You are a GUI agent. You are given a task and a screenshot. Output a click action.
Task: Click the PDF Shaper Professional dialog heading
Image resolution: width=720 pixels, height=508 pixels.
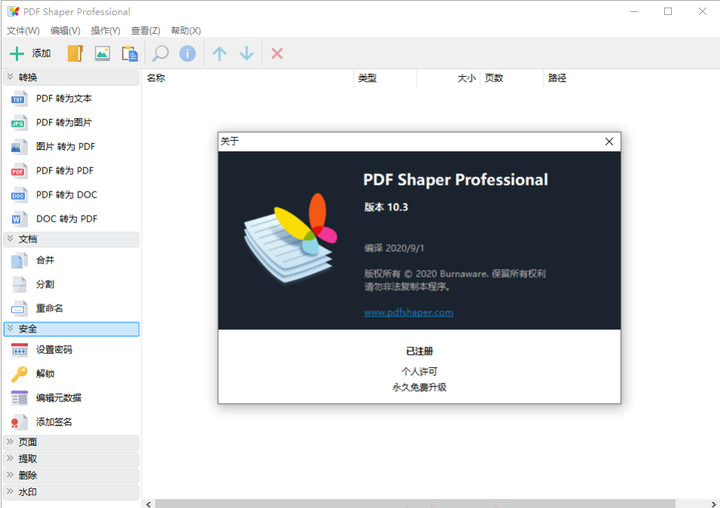coord(456,180)
